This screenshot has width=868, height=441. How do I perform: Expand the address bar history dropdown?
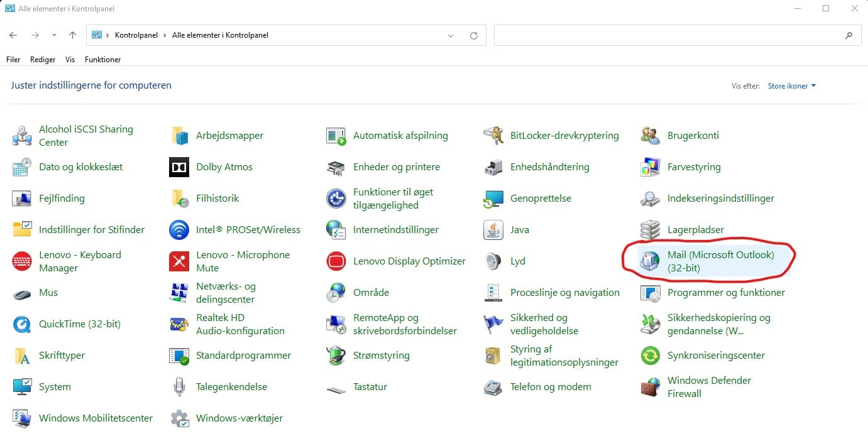coord(451,36)
